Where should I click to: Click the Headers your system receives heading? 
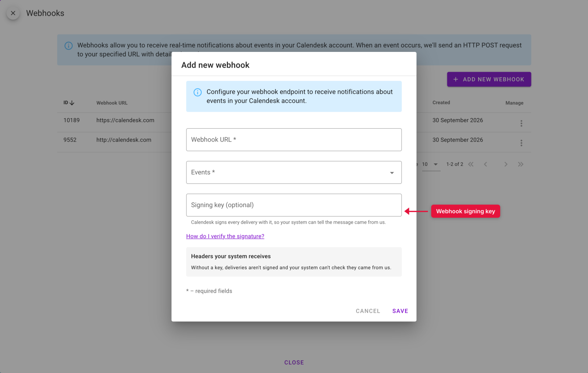[x=231, y=256]
